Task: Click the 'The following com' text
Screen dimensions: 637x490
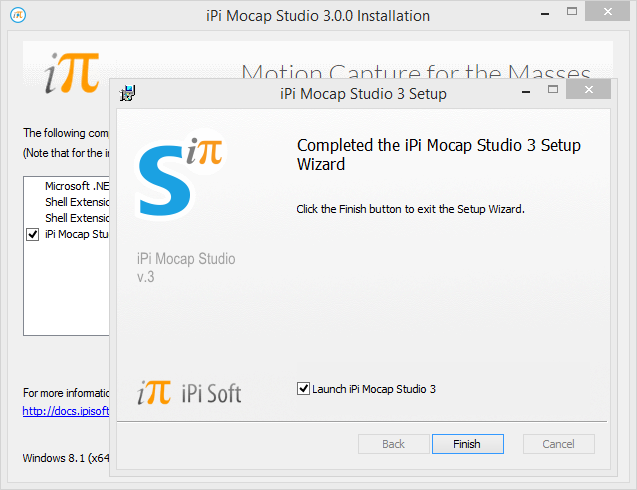Action: click(66, 133)
